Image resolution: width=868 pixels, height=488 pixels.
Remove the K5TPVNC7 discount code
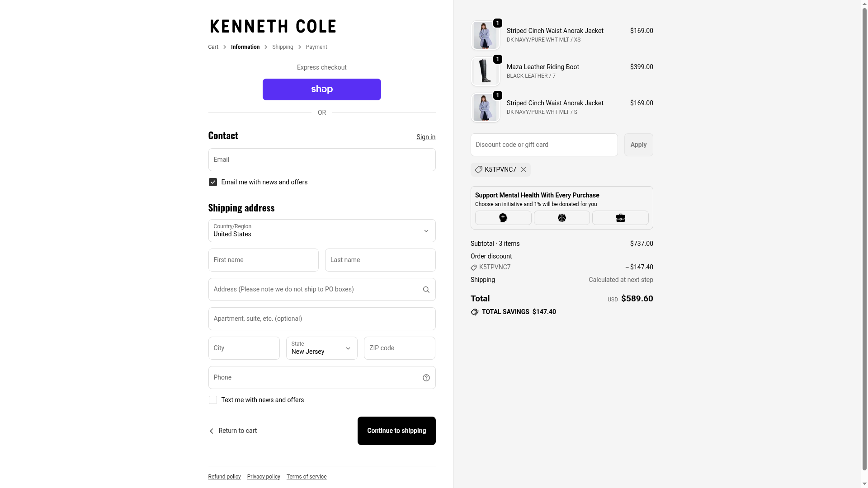[x=524, y=169]
